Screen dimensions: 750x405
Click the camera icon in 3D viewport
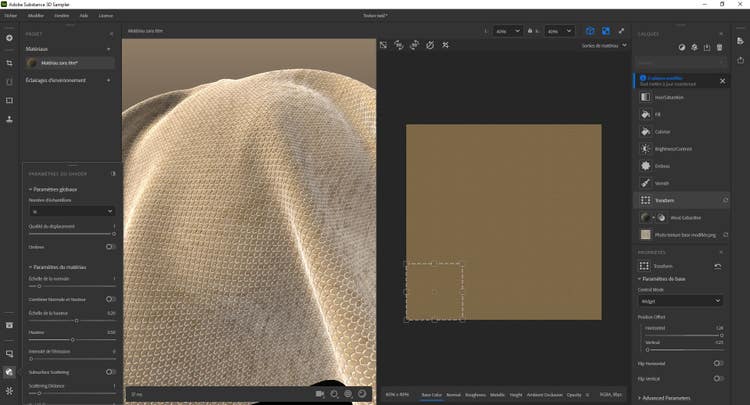click(320, 394)
